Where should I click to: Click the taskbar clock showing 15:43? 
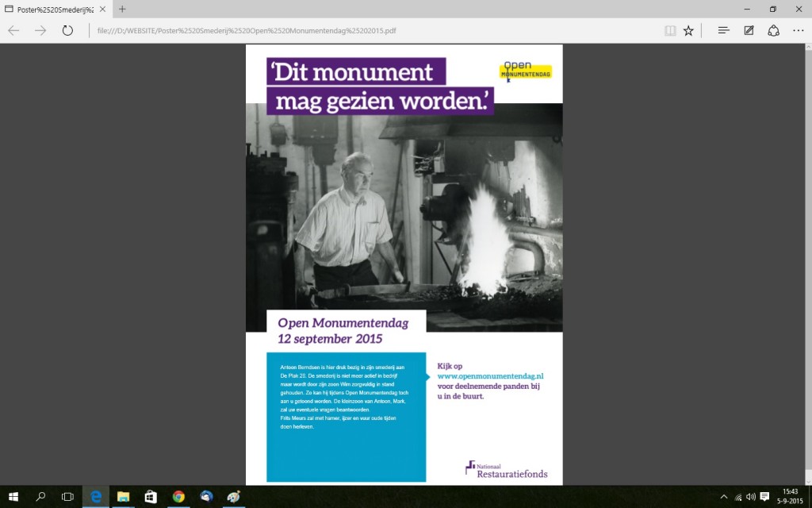(x=790, y=497)
